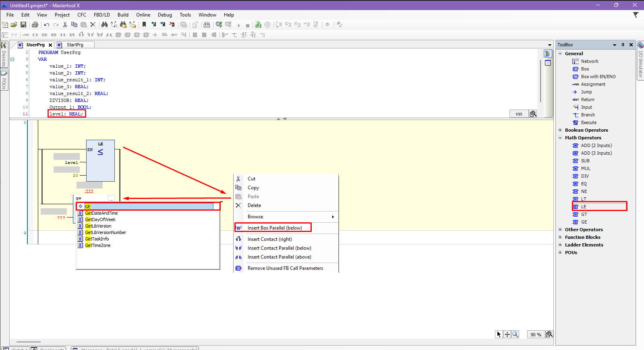The width and height of the screenshot is (644, 350).
Task: Click the Save icon in the toolbar
Action: (23, 25)
